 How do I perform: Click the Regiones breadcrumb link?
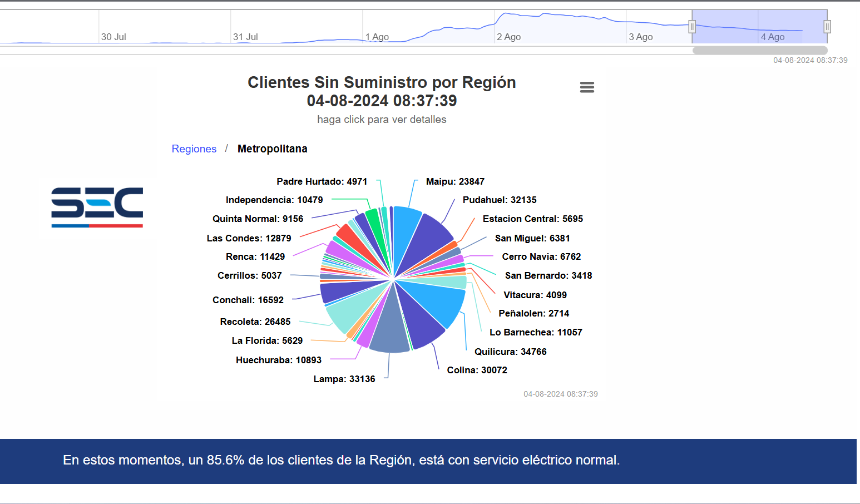(x=194, y=149)
